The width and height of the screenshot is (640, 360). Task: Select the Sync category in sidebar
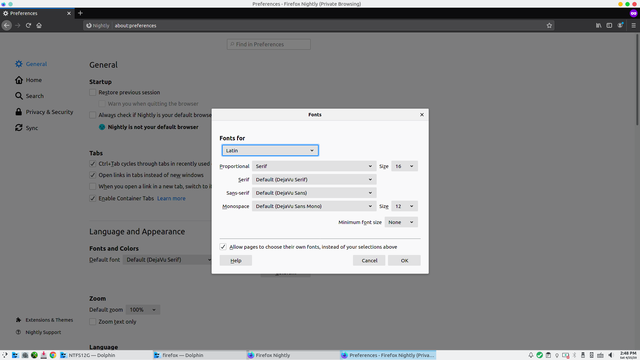click(27, 128)
